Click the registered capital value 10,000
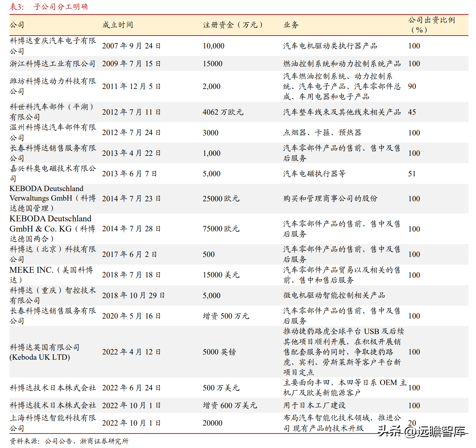 (x=214, y=46)
